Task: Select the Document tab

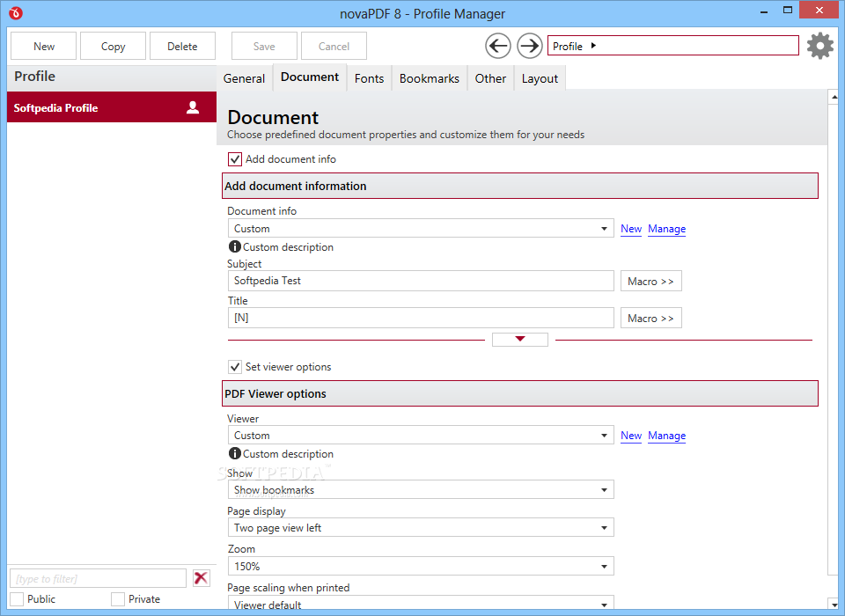Action: point(310,77)
